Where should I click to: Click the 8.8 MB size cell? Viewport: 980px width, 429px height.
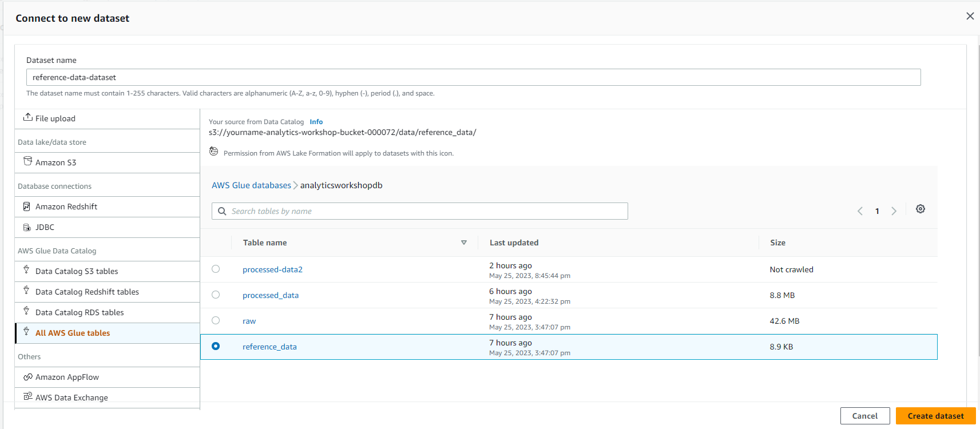click(x=782, y=295)
